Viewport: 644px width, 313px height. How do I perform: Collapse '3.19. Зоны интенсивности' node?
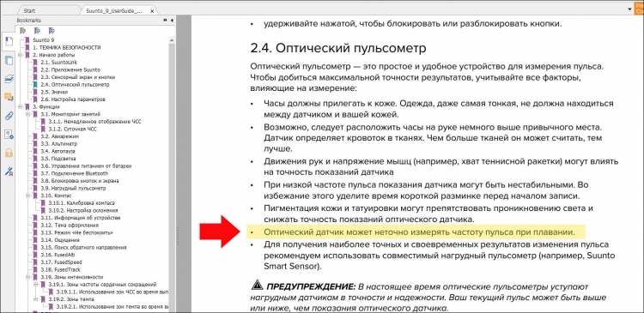tap(28, 277)
